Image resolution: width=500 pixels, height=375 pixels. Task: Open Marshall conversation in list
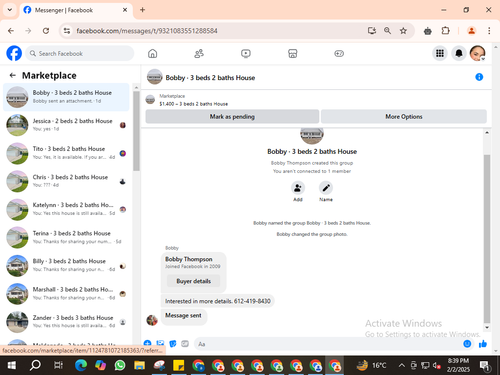(66, 293)
